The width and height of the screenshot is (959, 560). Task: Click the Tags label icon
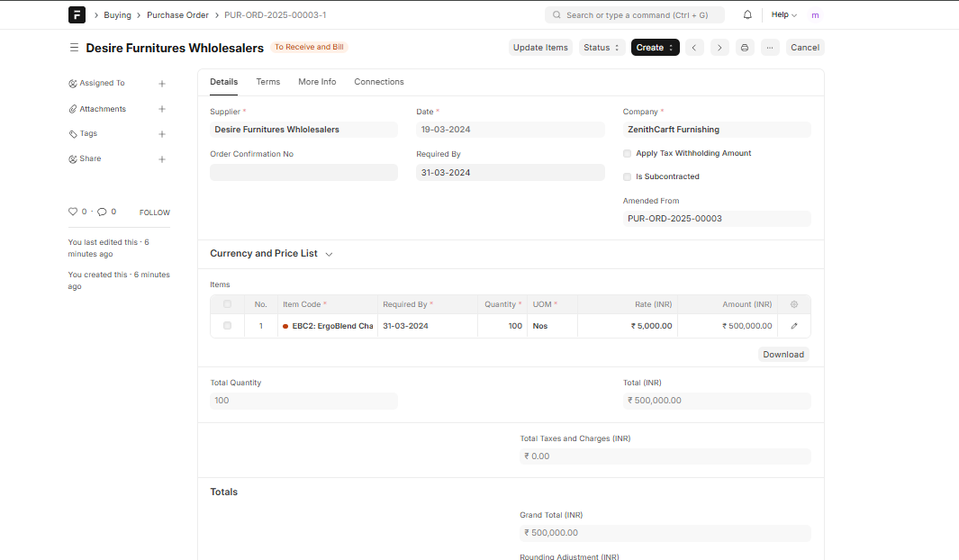73,134
